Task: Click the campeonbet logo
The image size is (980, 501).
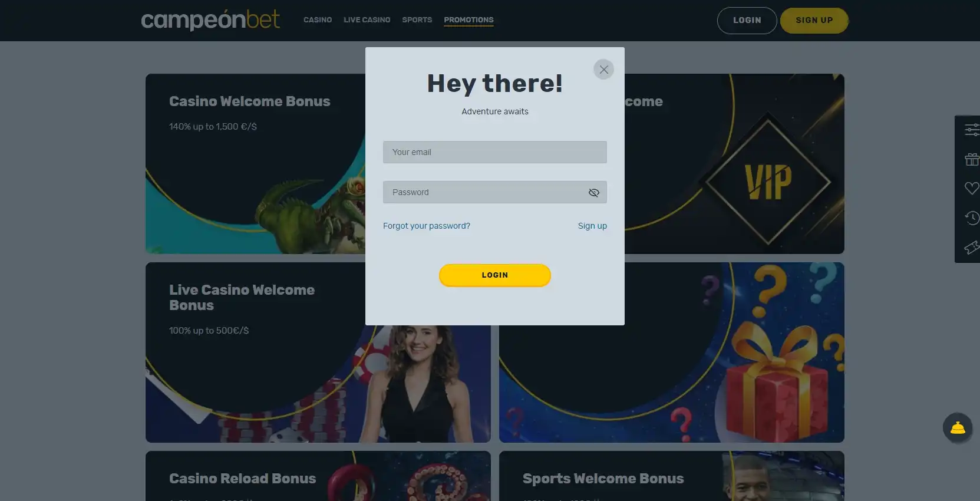Action: [x=210, y=20]
